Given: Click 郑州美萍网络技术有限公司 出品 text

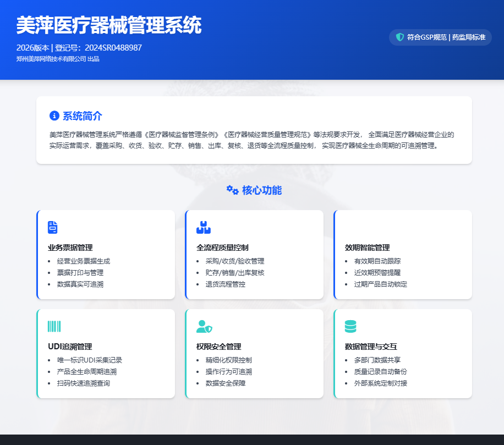Looking at the screenshot, I should coord(58,59).
